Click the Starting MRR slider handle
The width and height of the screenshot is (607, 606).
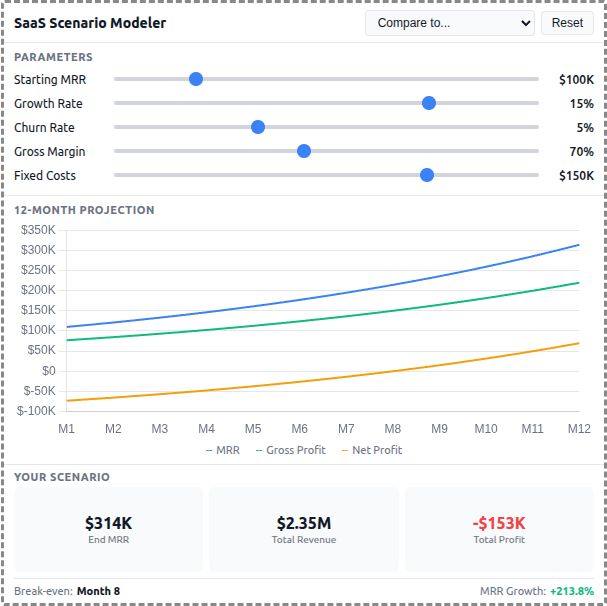click(196, 79)
